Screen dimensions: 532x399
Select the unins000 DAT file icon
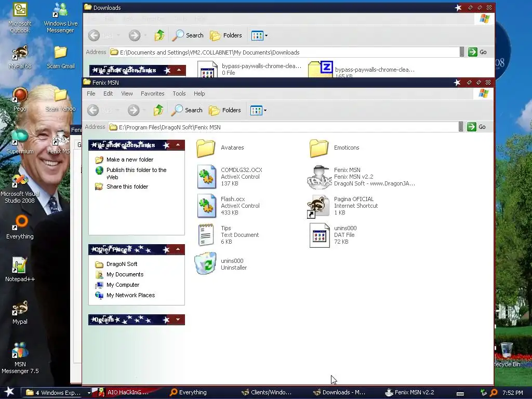pyautogui.click(x=320, y=235)
